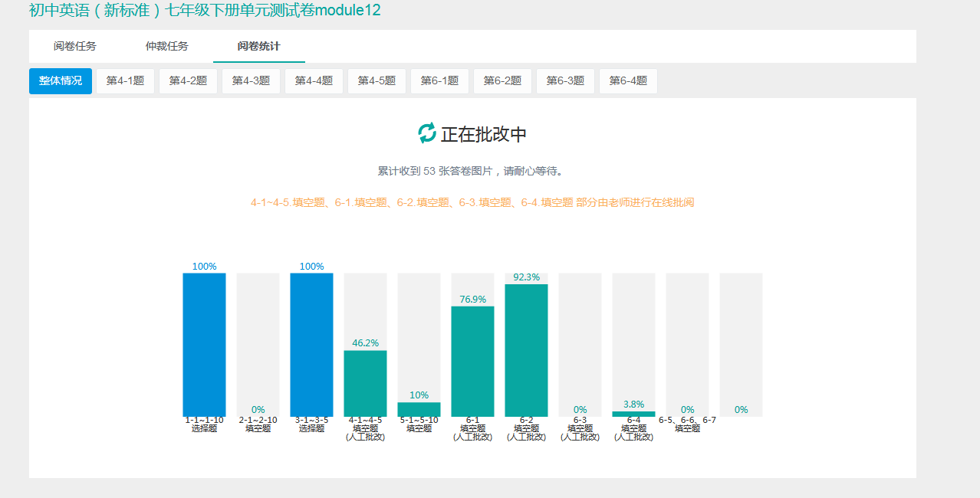The width and height of the screenshot is (980, 498).
Task: Click the 正在批改中 status heading
Action: pos(484,135)
